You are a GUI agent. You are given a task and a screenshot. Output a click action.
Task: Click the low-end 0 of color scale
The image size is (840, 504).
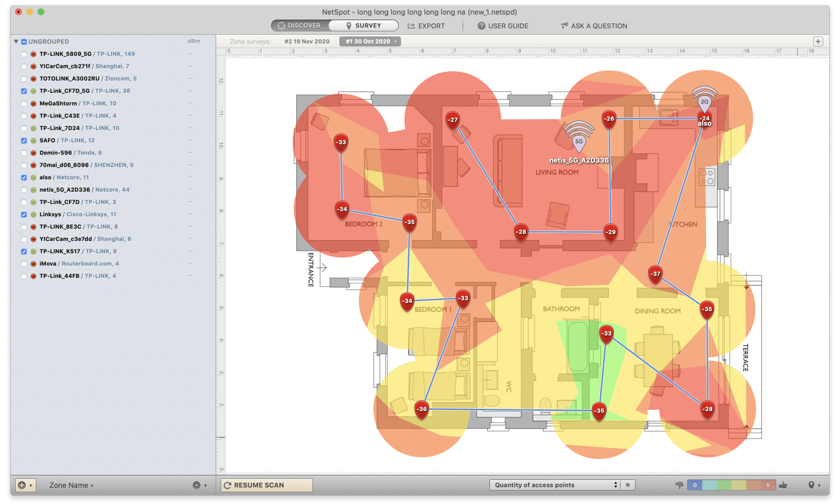click(695, 485)
